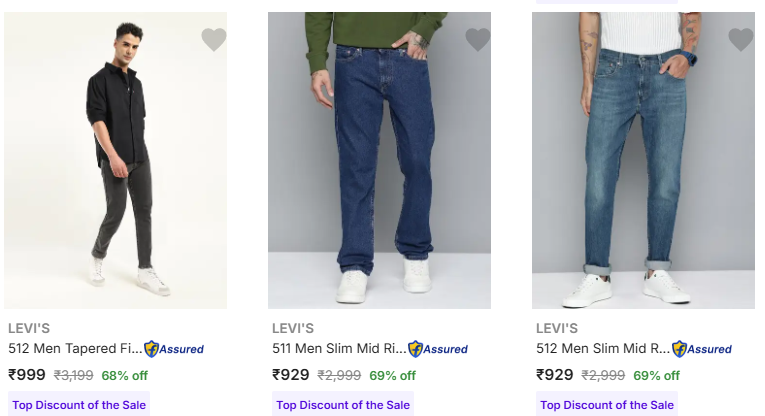Click Assured badge on 511 Men Slim jeans
Viewport: 765px width, 416px height.
coord(438,349)
